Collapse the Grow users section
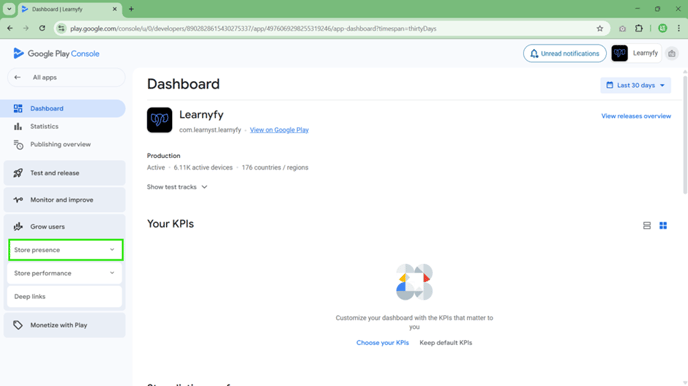688x386 pixels. point(64,226)
